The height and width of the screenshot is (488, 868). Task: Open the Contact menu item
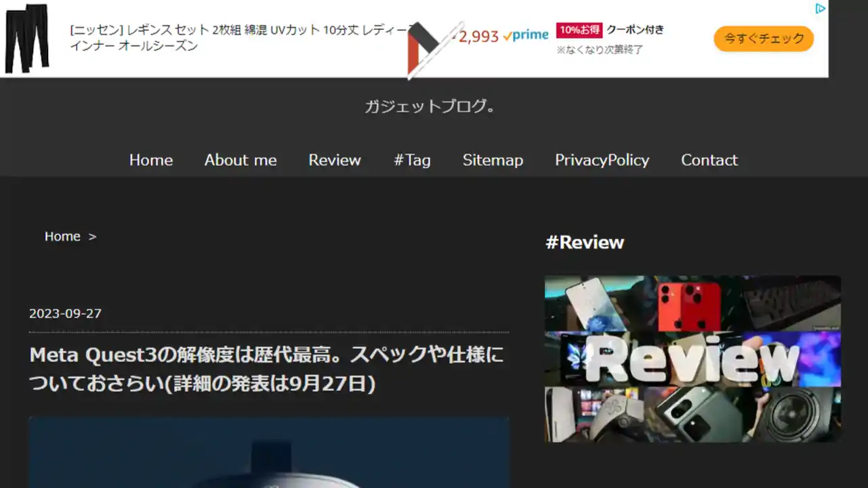tap(709, 160)
